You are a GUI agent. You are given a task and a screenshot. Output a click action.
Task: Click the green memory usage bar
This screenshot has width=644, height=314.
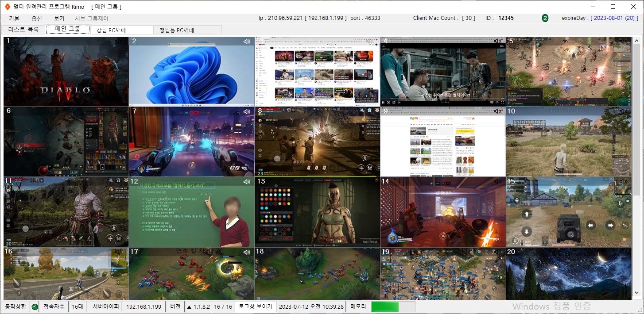[385, 306]
